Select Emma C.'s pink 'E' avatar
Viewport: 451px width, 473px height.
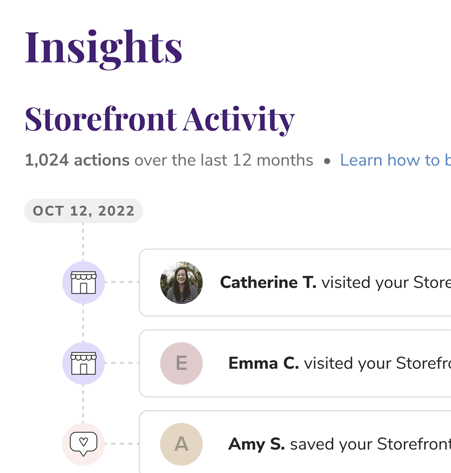click(181, 363)
